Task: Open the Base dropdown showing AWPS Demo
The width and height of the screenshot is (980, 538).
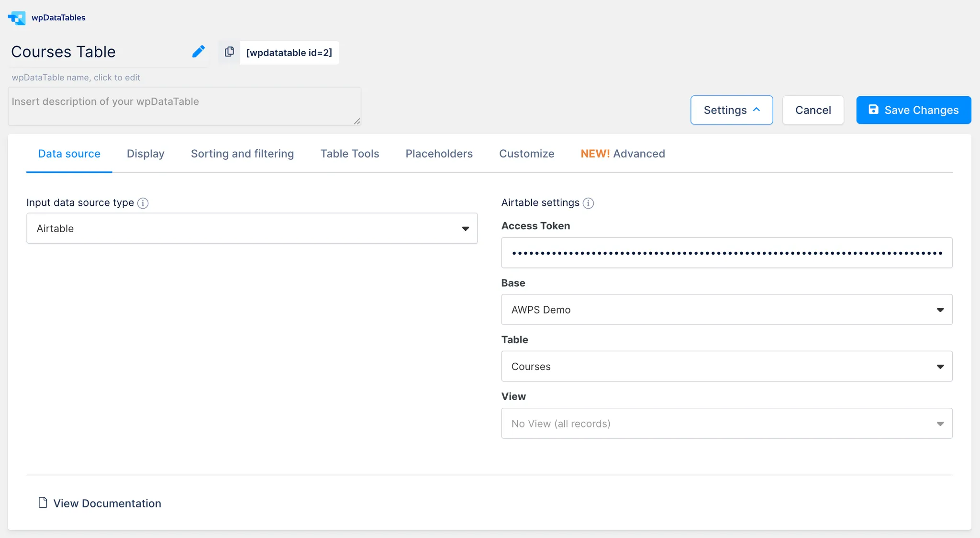Action: coord(726,310)
